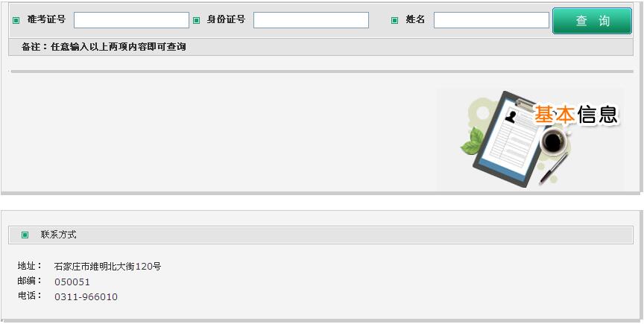Focus the 身份证号 input field
Screen dimensions: 644x324
311,20
